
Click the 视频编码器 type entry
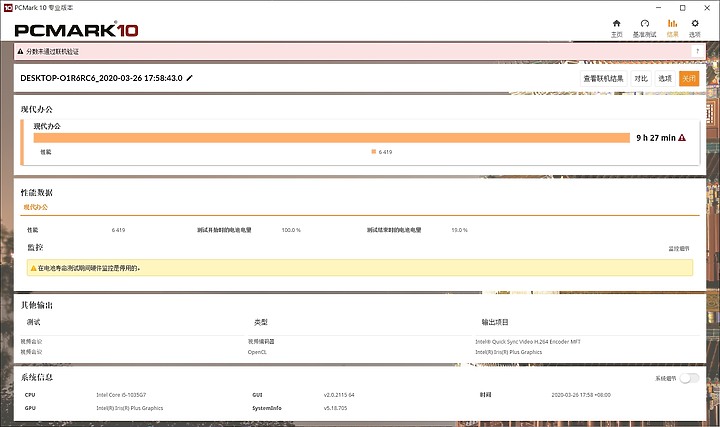[x=261, y=342]
